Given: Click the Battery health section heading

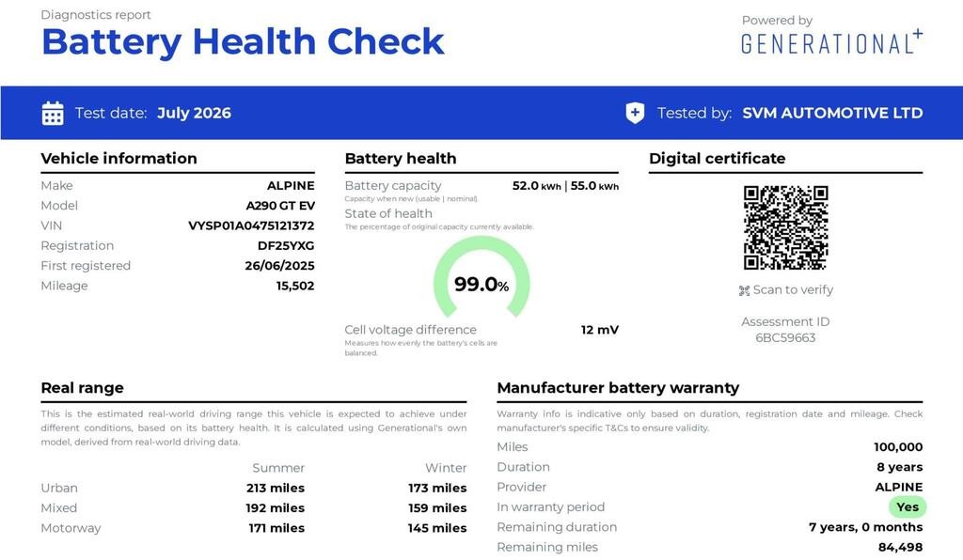Looking at the screenshot, I should [x=401, y=158].
